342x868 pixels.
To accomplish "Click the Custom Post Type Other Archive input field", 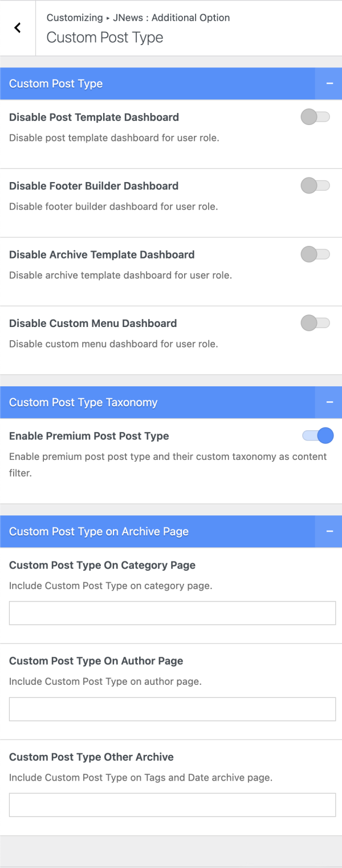I will tap(171, 804).
